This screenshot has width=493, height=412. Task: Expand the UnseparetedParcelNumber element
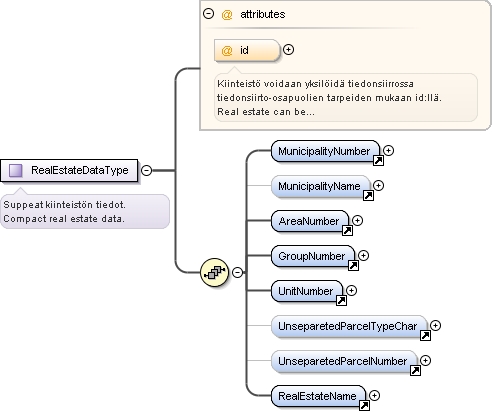pyautogui.click(x=425, y=360)
